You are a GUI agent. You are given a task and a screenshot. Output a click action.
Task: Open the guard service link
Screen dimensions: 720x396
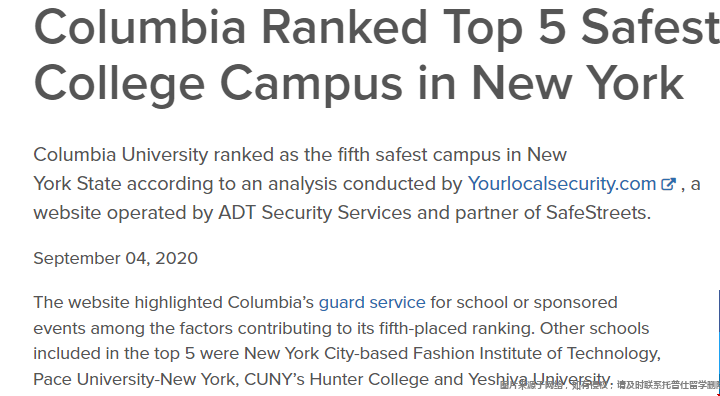tap(372, 303)
